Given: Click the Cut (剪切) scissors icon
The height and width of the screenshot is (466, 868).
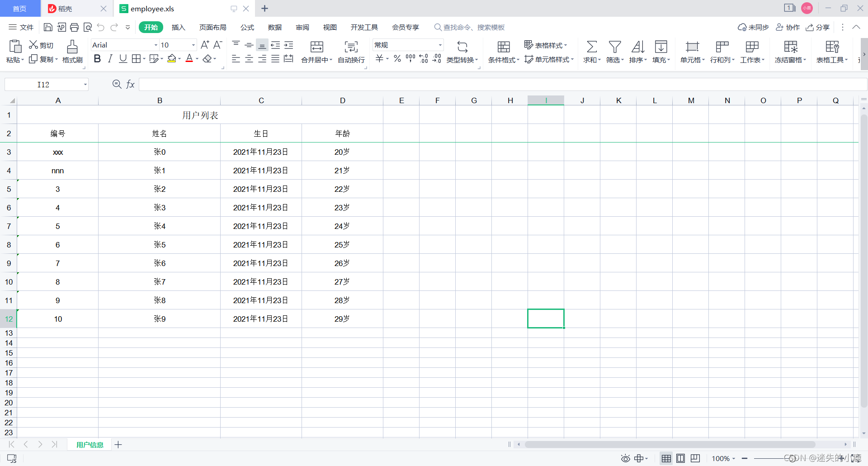Looking at the screenshot, I should pyautogui.click(x=33, y=45).
